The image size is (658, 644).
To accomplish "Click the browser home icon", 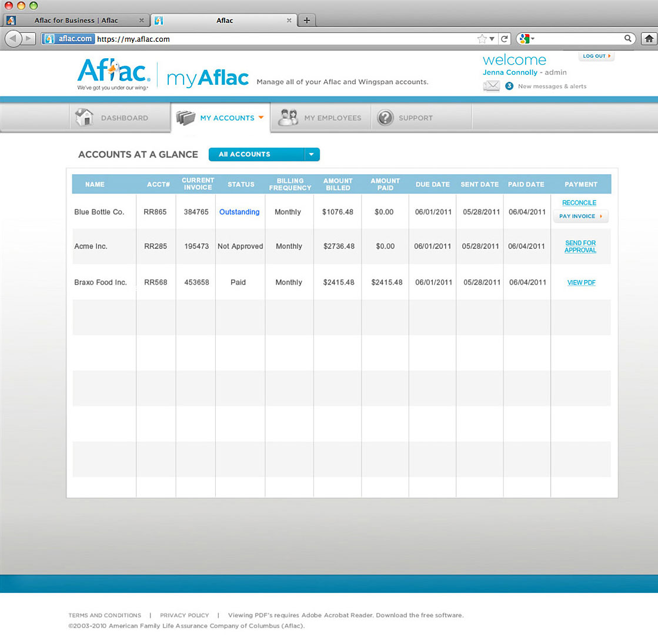I will (x=649, y=39).
